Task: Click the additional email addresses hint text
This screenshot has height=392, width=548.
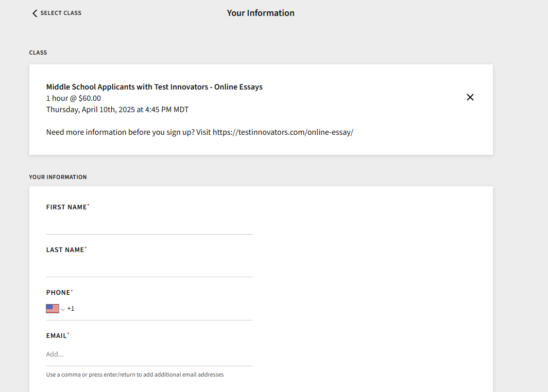Action: pos(134,375)
